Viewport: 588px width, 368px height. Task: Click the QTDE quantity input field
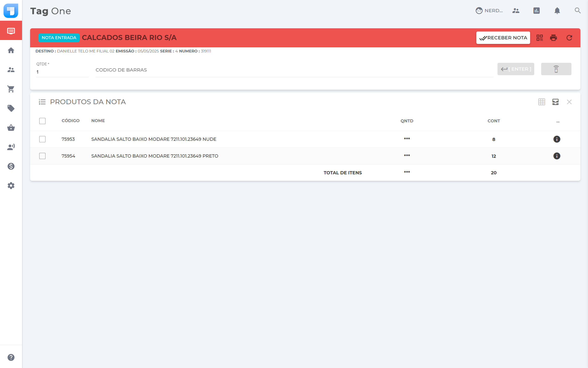pyautogui.click(x=62, y=72)
